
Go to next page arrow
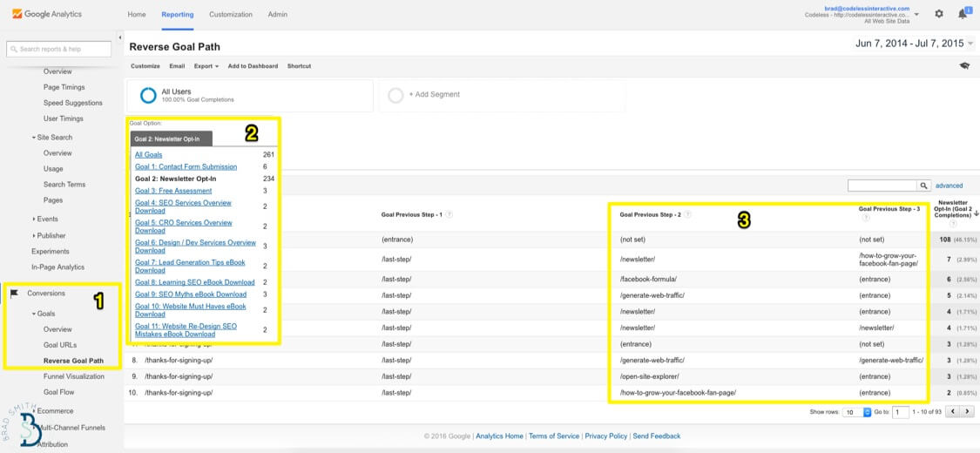(968, 412)
